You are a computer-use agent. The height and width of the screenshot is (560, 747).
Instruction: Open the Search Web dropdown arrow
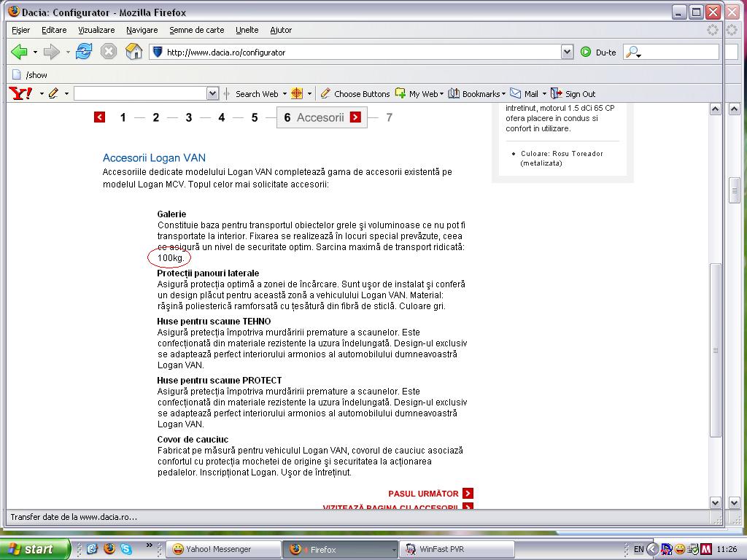(x=285, y=94)
